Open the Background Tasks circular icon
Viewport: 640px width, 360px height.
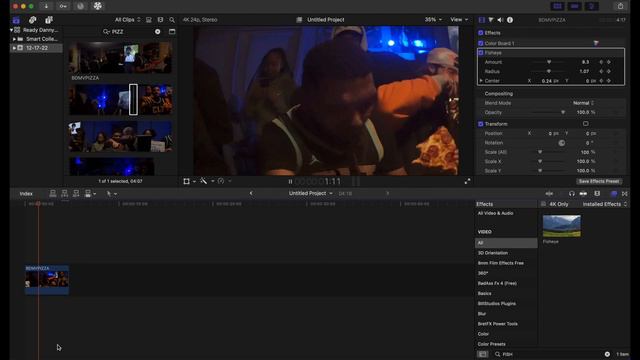(x=80, y=6)
